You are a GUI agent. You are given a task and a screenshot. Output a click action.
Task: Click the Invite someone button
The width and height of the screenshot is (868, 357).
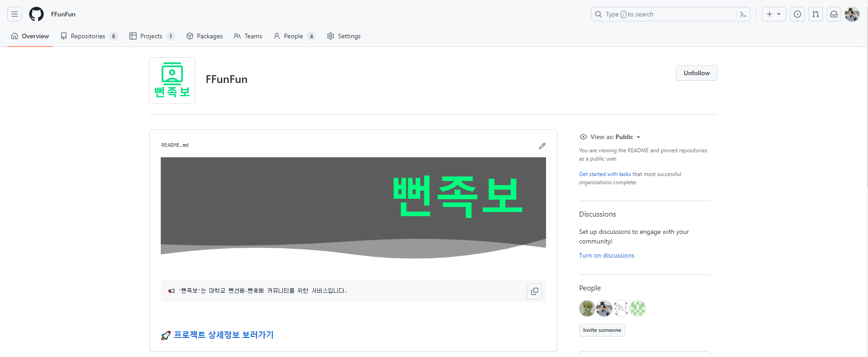pos(602,330)
